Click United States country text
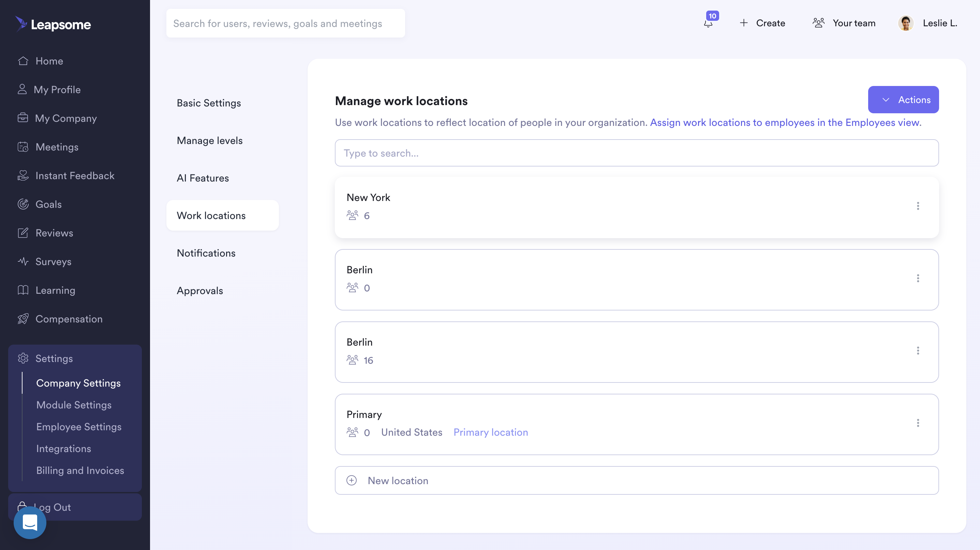Viewport: 980px width, 550px height. (x=412, y=432)
